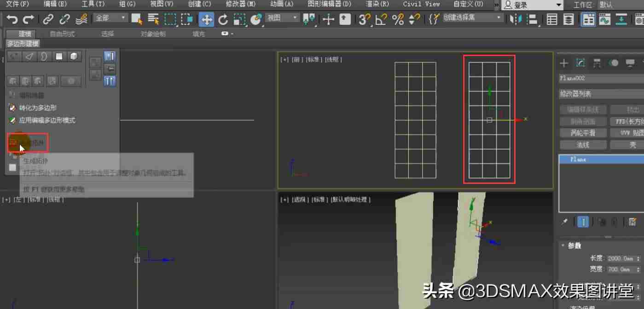Toggle Angle Snap button
The height and width of the screenshot is (309, 644).
pyautogui.click(x=381, y=19)
